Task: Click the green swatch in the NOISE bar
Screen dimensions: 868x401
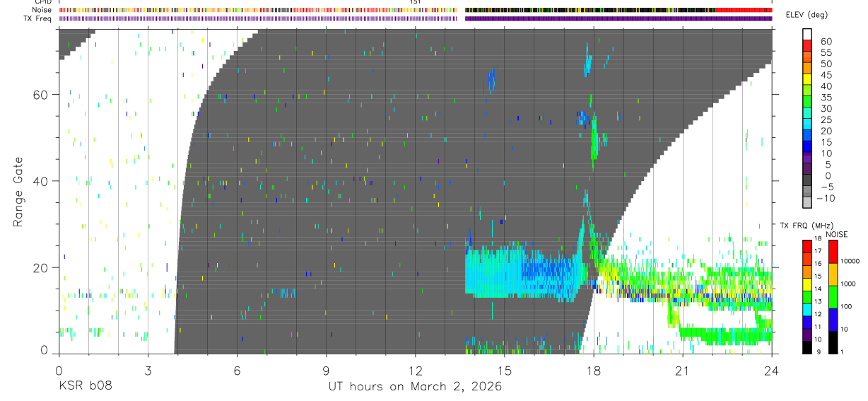Action: pyautogui.click(x=833, y=297)
